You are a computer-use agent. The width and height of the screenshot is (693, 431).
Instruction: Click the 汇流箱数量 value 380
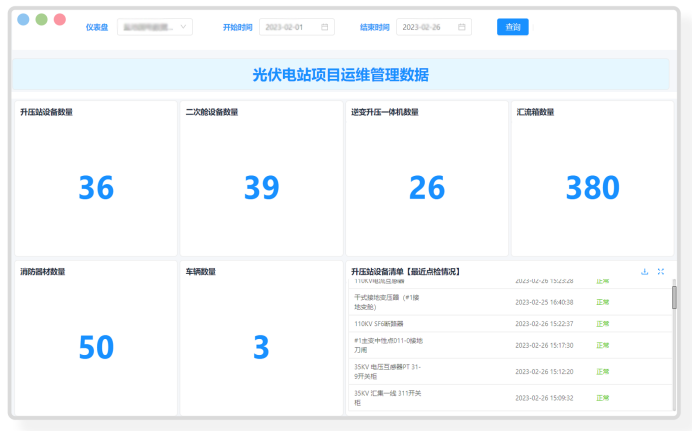pyautogui.click(x=593, y=188)
